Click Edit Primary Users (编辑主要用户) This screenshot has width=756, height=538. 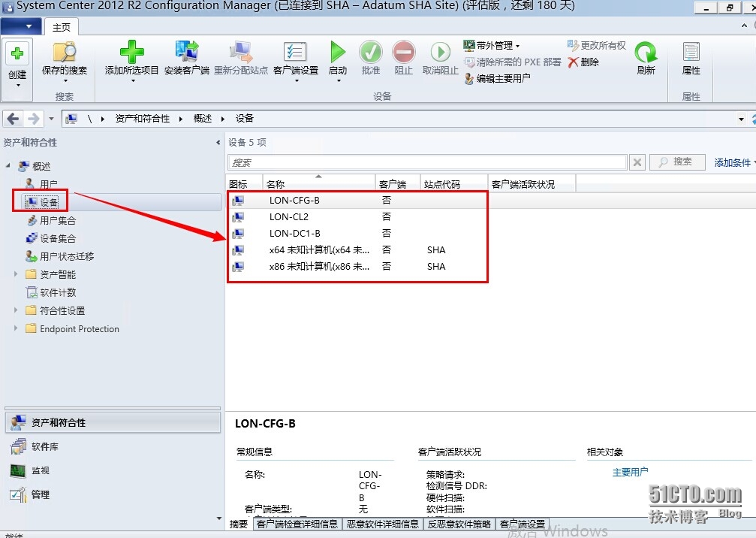[x=497, y=78]
